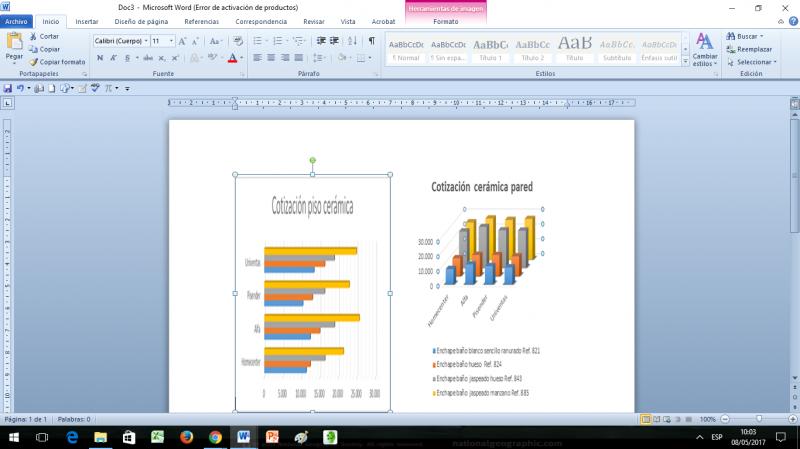800x449 pixels.
Task: Toggle bold formatting (N)
Action: 99,58
